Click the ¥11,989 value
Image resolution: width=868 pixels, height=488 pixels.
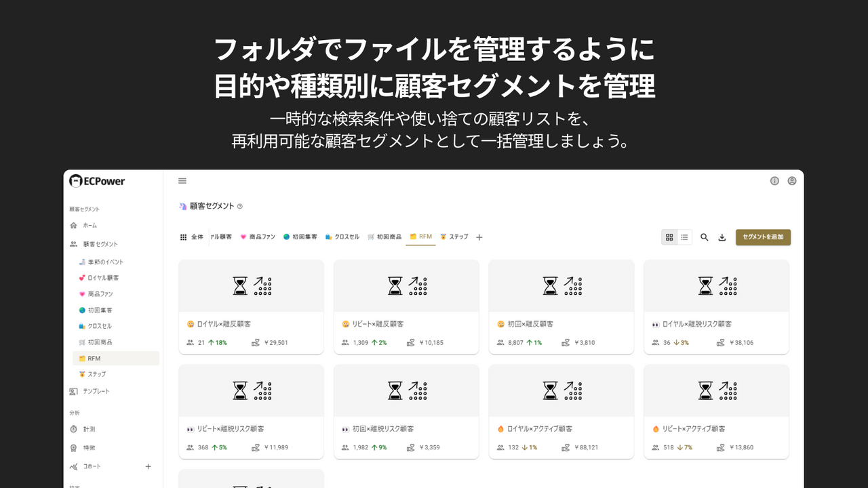coord(275,447)
